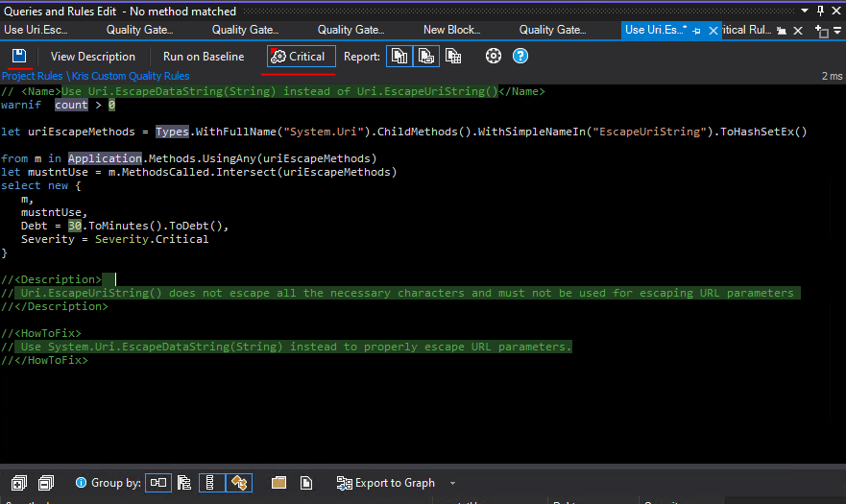
Task: Open the Export to Graph dropdown arrow
Action: click(x=452, y=484)
